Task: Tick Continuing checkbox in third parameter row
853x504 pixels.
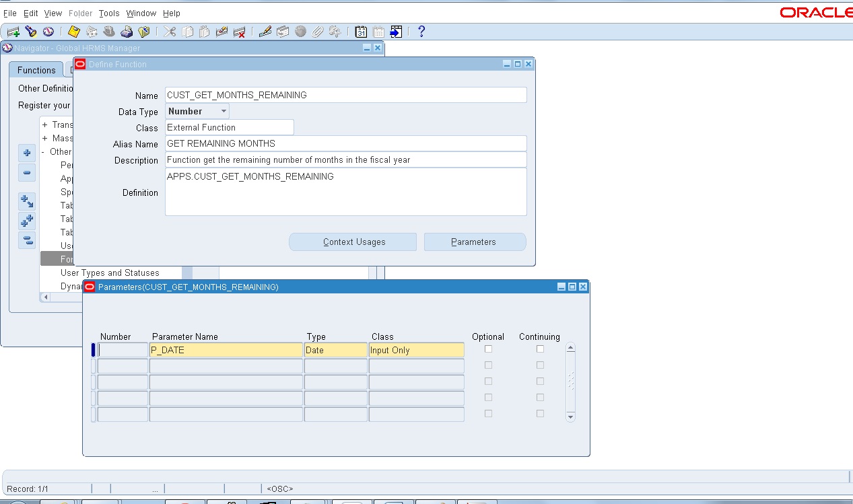Action: (540, 382)
